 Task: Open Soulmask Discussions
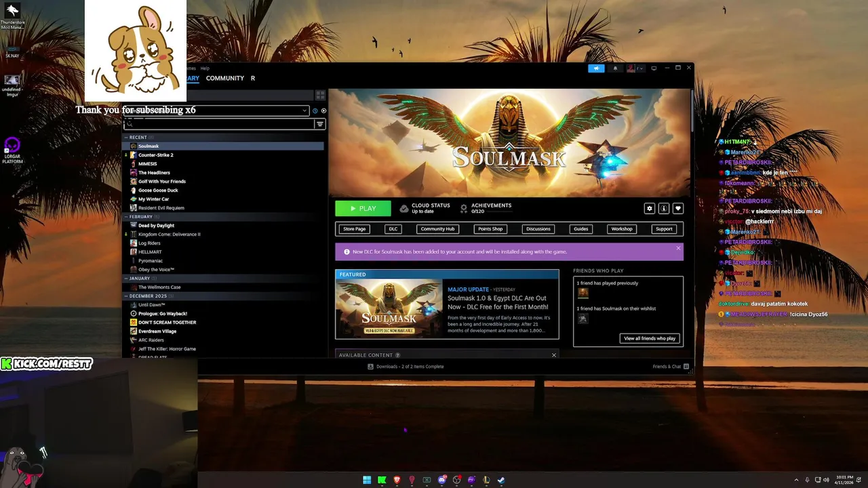[x=538, y=229]
